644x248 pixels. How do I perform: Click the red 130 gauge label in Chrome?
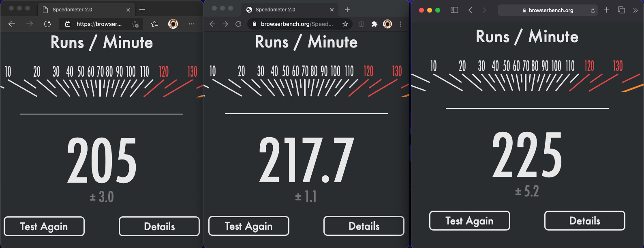click(397, 71)
